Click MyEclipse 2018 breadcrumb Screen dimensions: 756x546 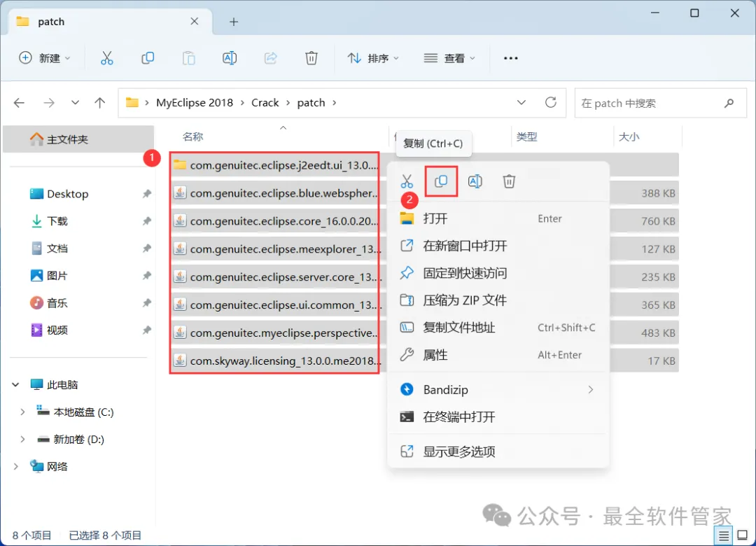tap(195, 103)
